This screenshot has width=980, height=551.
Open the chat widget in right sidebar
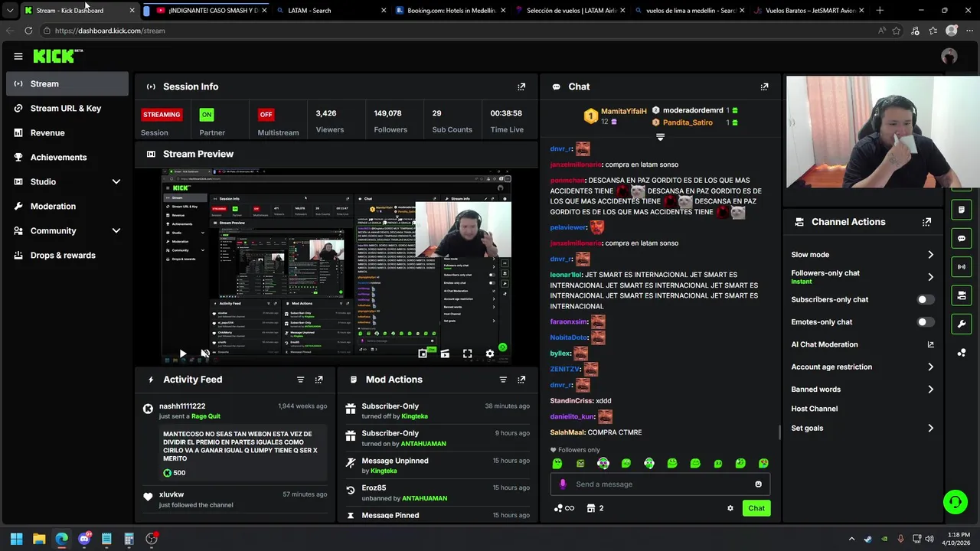(x=962, y=238)
